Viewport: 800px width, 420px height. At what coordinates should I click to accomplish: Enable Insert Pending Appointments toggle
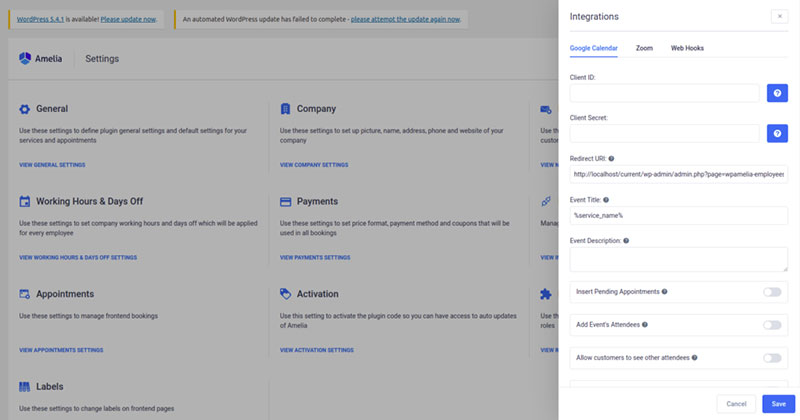click(771, 292)
